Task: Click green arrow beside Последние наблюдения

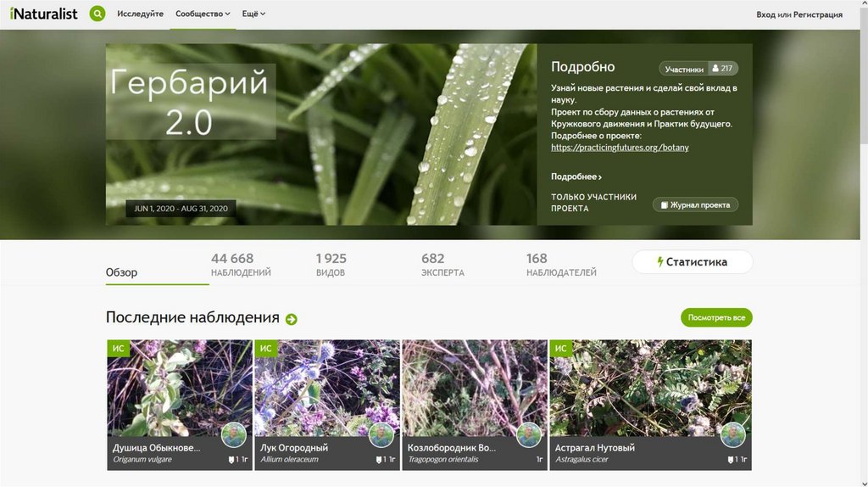Action: (x=292, y=319)
